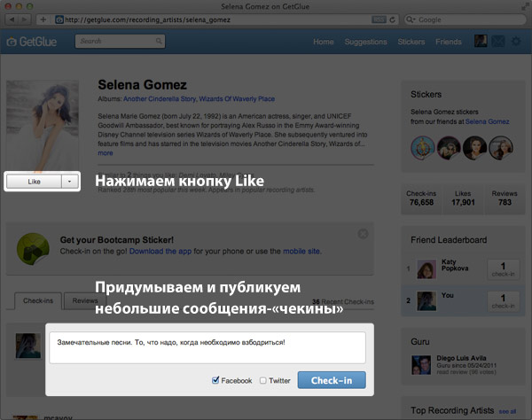
Task: Enable the Twitter sharing checkbox
Action: tap(262, 380)
